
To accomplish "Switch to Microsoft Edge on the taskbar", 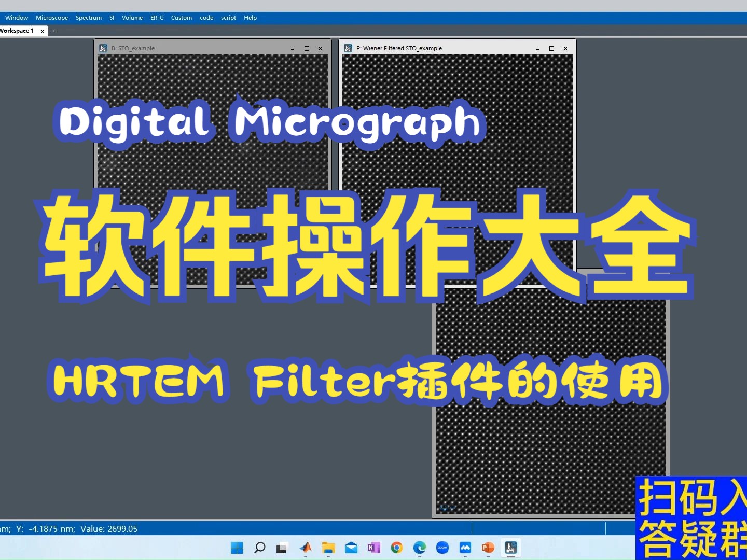I will [420, 548].
